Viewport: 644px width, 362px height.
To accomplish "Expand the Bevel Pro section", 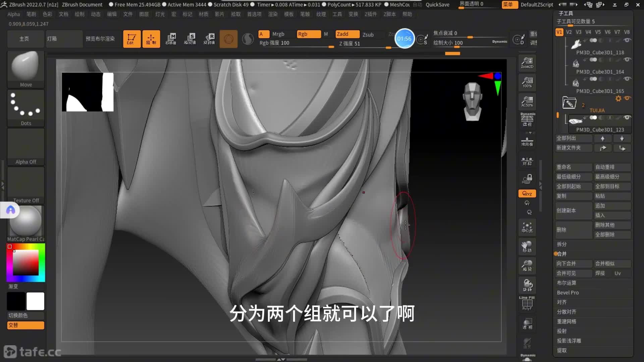I will point(568,293).
